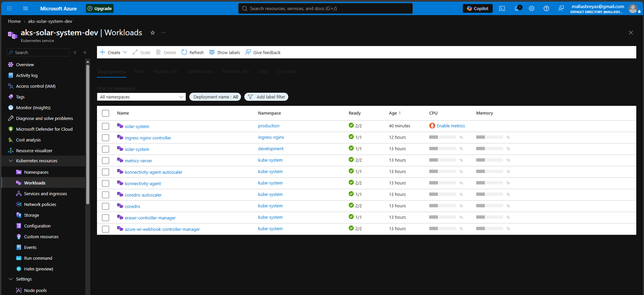Image resolution: width=644 pixels, height=295 pixels.
Task: Open the notifications bell
Action: click(x=517, y=8)
